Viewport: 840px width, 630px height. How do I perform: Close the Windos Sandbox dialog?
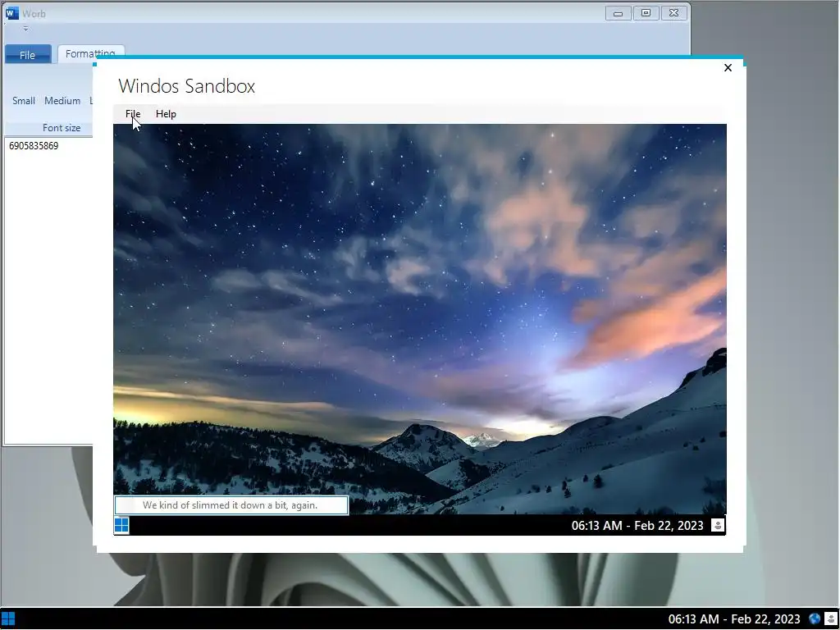728,67
